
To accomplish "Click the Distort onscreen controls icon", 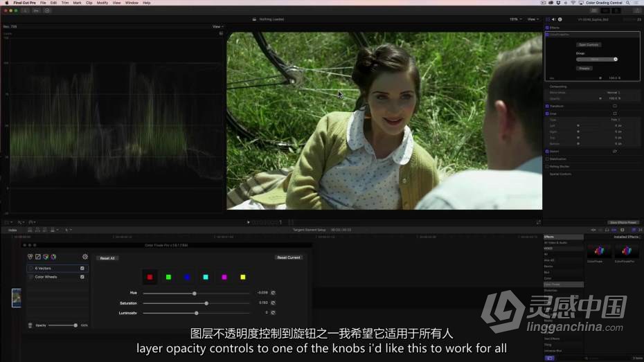I will (x=615, y=152).
